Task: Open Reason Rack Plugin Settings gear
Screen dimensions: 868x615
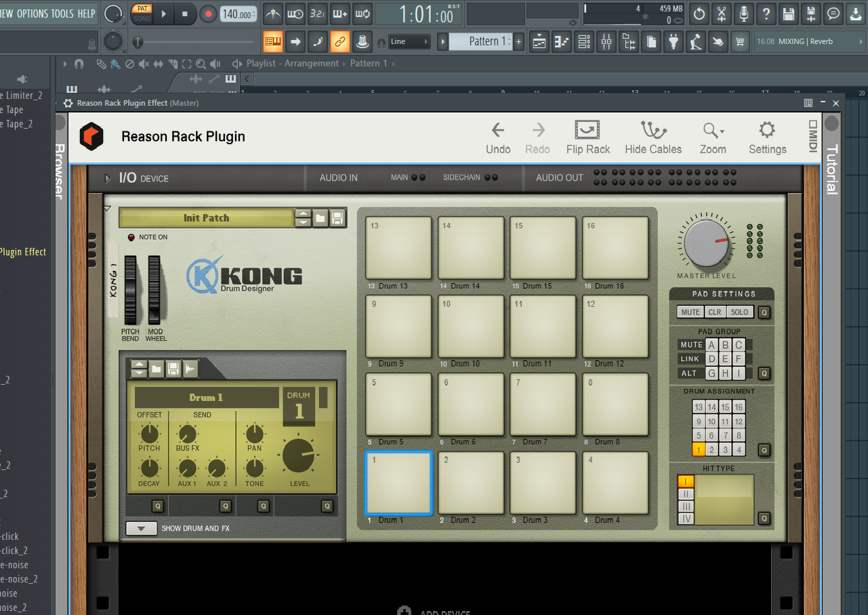Action: [767, 137]
